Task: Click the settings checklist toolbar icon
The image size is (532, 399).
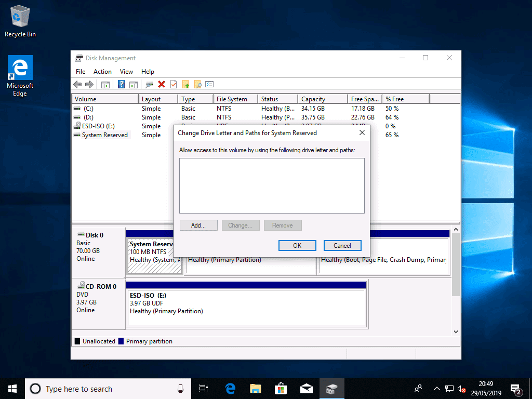Action: (209, 85)
